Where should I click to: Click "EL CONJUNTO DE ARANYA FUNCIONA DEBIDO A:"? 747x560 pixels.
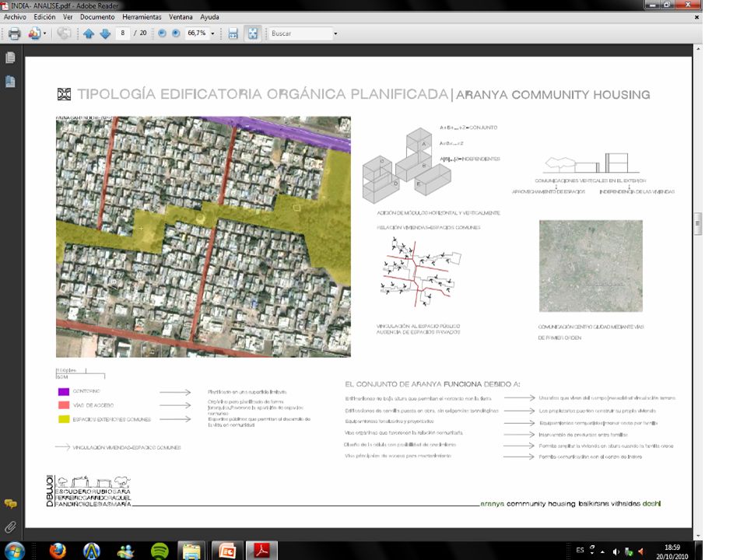click(x=433, y=383)
